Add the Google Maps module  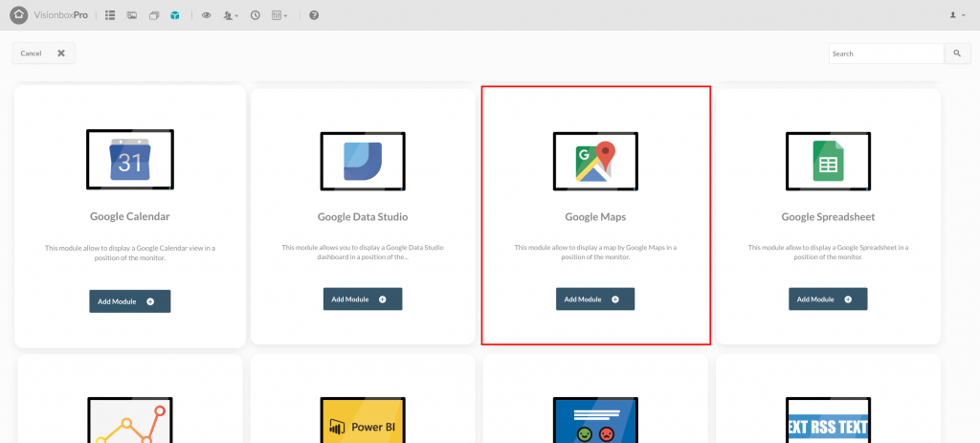tap(595, 299)
